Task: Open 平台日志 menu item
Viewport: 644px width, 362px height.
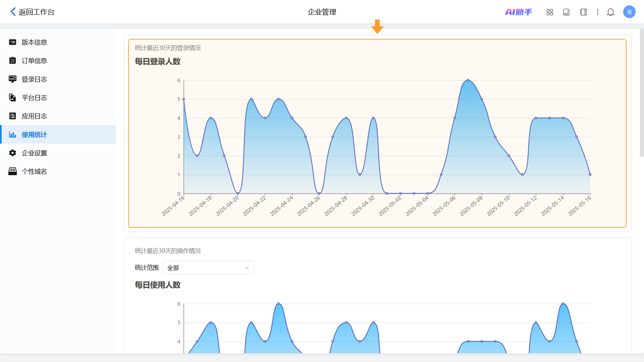Action: (58, 97)
